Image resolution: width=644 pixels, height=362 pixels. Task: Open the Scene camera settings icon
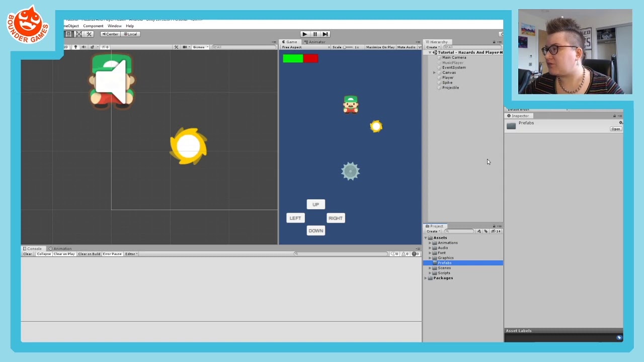point(185,47)
